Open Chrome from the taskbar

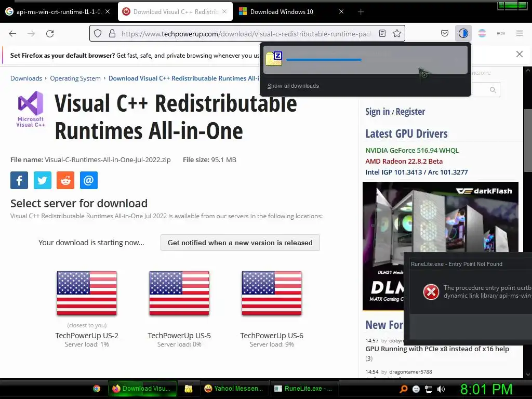click(97, 389)
